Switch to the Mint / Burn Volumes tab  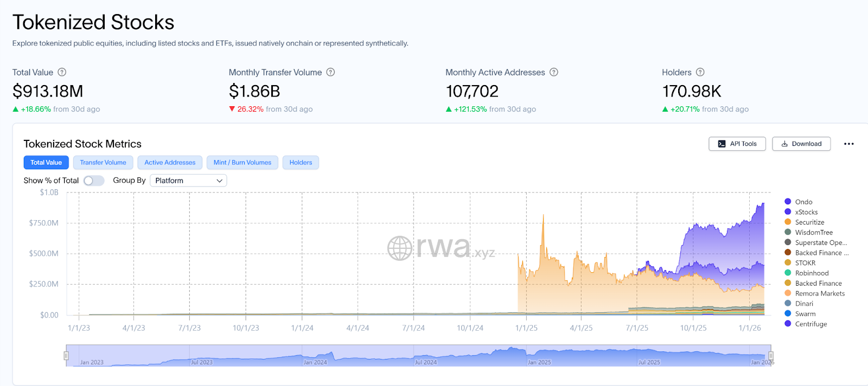pos(242,163)
